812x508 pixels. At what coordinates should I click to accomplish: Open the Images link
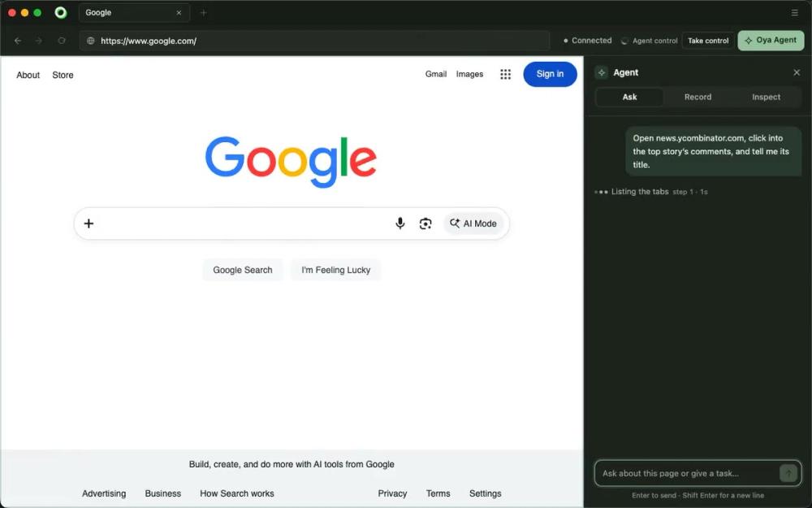(469, 74)
